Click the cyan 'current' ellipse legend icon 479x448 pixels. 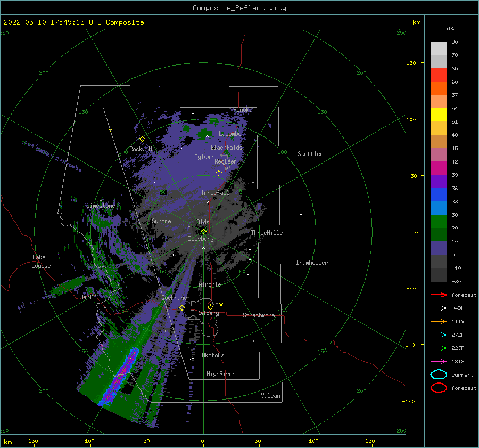click(439, 374)
